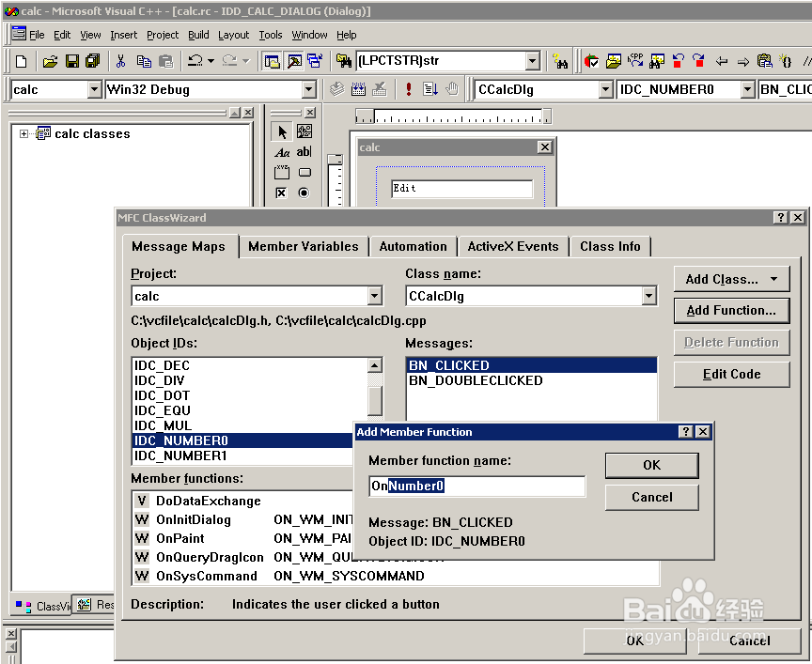Click the Save floppy disk icon
This screenshot has height=664, width=812.
pos(72,61)
